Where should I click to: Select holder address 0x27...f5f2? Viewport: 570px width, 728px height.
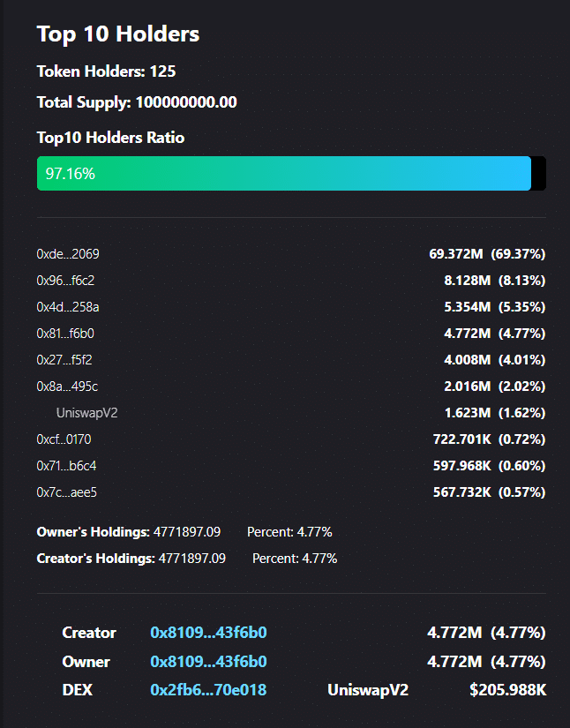point(64,360)
